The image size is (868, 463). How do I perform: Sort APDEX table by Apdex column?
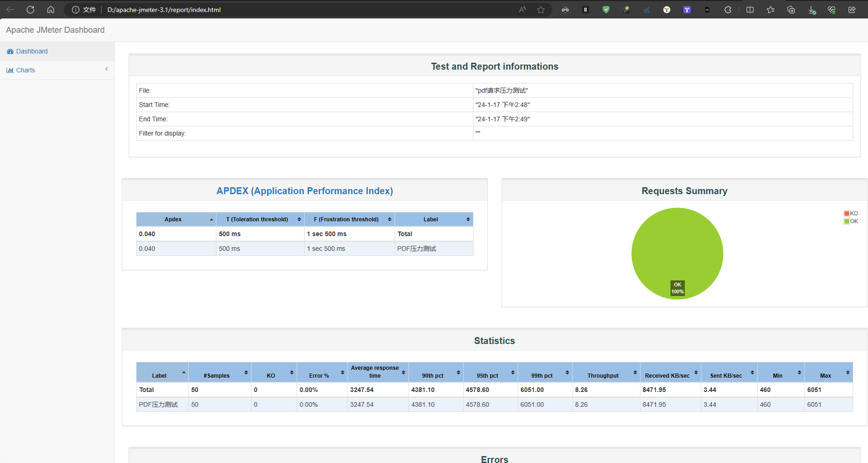pyautogui.click(x=176, y=220)
